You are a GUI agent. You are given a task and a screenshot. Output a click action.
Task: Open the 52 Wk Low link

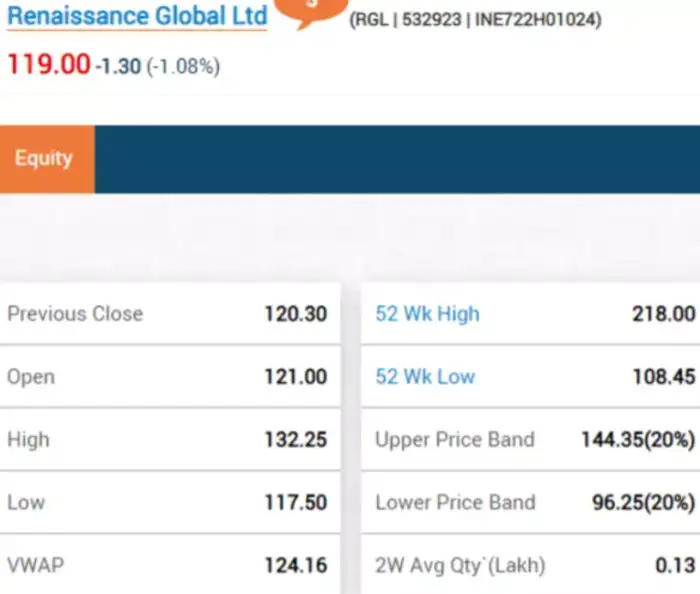(x=425, y=377)
